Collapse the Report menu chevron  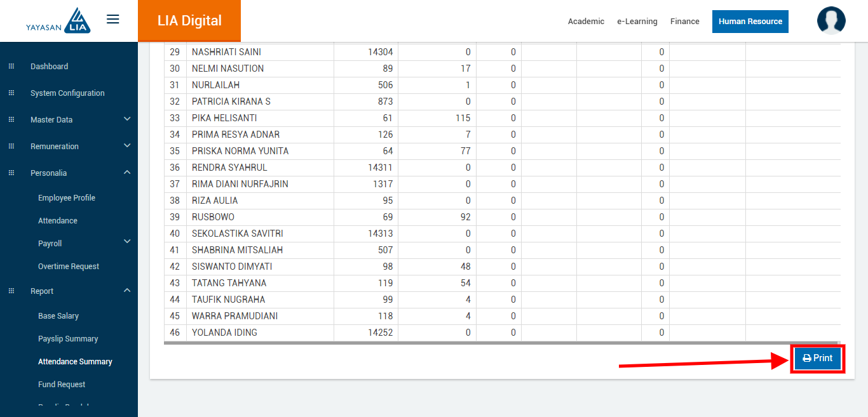coord(127,291)
